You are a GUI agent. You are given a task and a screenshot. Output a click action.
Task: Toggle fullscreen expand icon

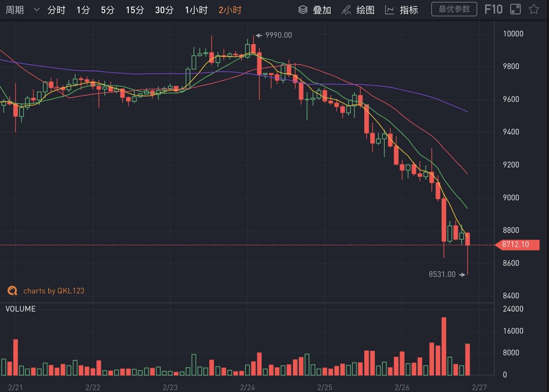pyautogui.click(x=515, y=9)
